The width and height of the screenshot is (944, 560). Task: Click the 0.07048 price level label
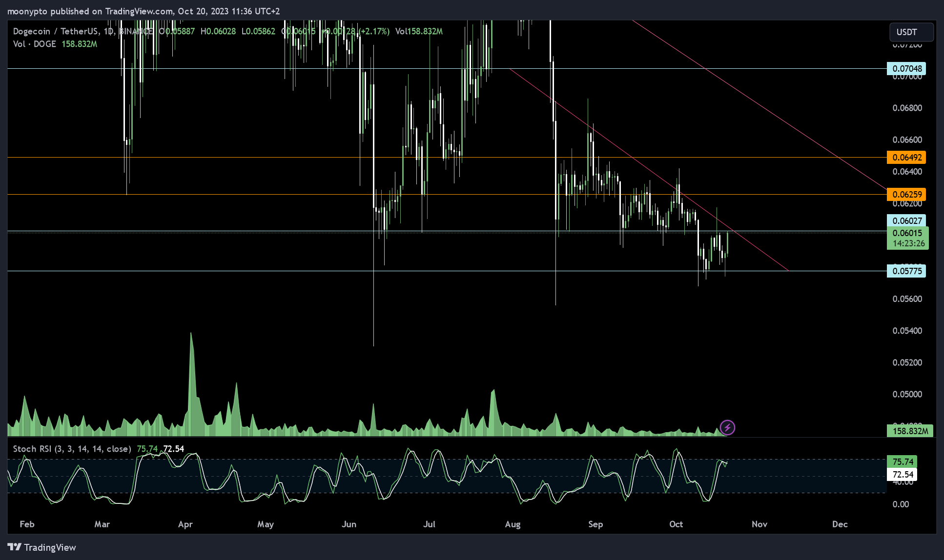906,68
